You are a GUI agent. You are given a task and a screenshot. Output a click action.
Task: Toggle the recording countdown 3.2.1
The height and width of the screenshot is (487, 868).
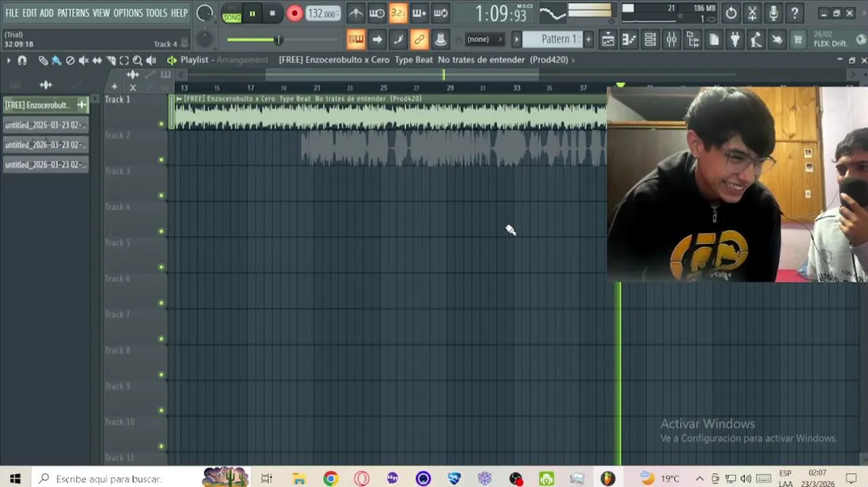coord(398,13)
